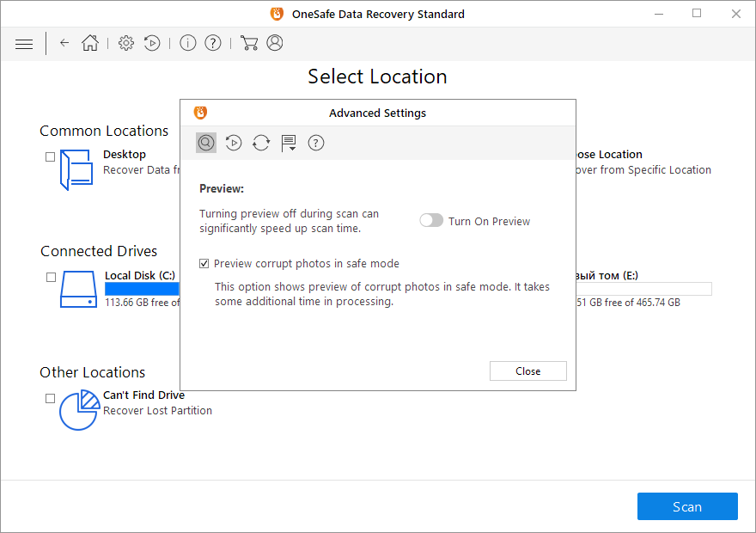Select the Resume Recovery icon in Advanced Settings
The height and width of the screenshot is (533, 756).
coord(234,143)
